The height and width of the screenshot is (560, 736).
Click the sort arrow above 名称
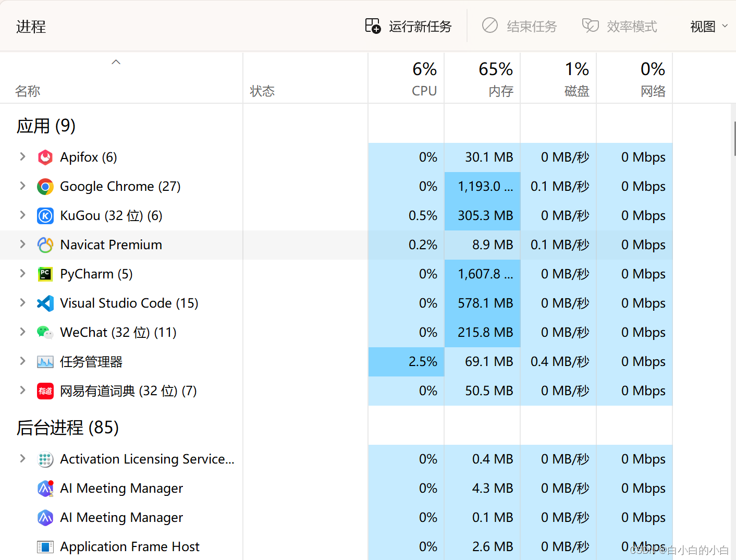[x=116, y=62]
